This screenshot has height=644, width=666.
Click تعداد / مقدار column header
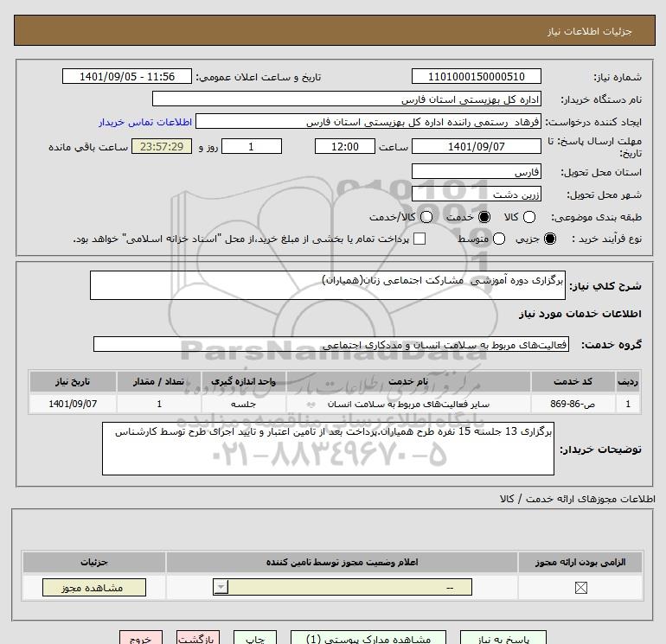tap(159, 381)
